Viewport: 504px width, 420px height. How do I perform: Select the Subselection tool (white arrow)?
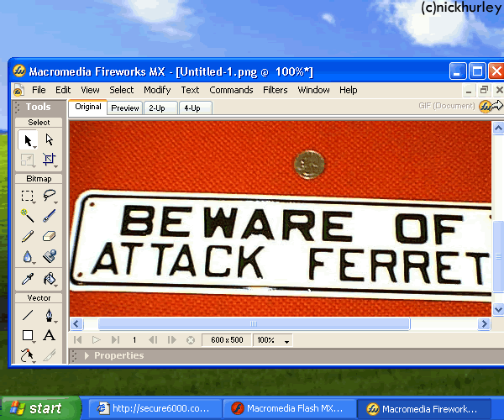(x=50, y=139)
